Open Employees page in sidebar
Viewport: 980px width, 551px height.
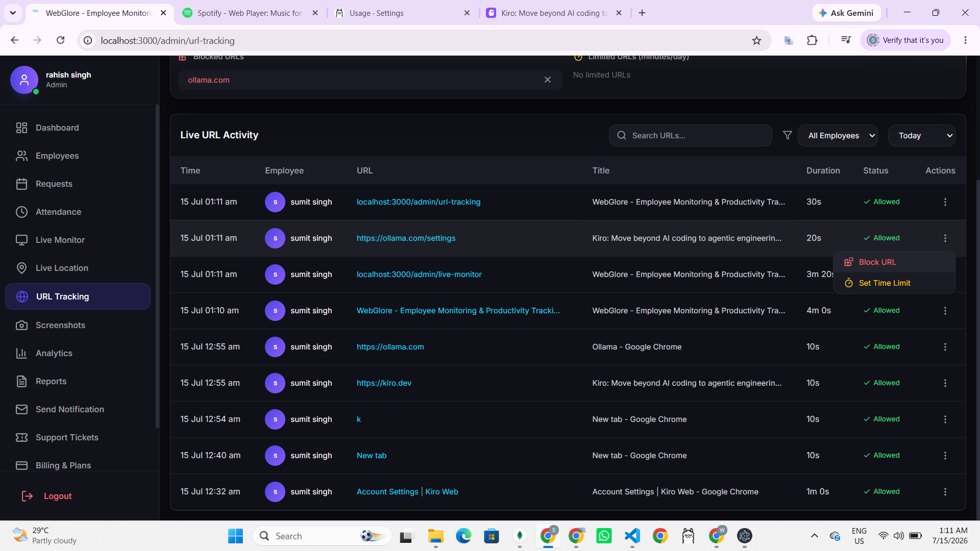78,156
